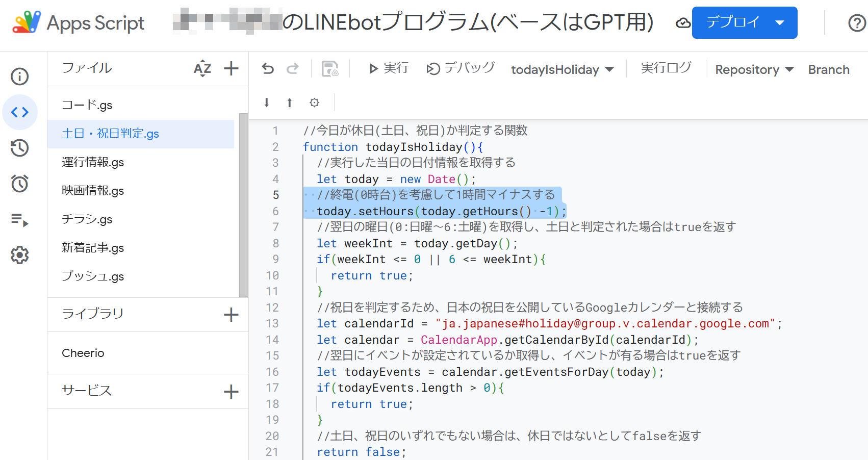View the Executions list
The height and width of the screenshot is (460, 868).
19,221
